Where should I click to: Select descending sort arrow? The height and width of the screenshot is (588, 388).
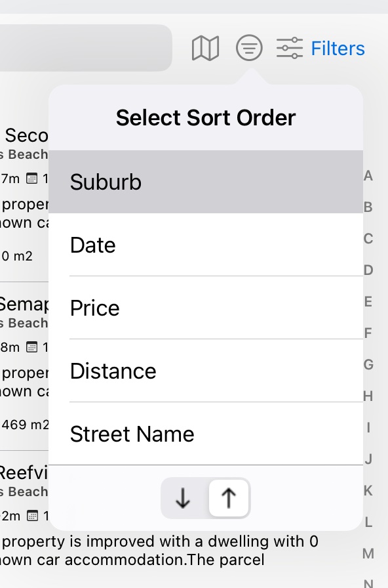click(183, 498)
